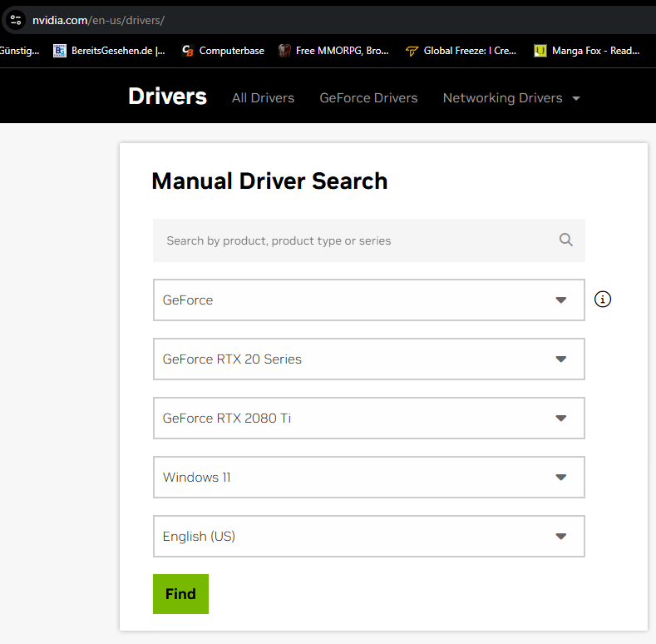Click the green Find button
This screenshot has width=656, height=644.
point(180,594)
